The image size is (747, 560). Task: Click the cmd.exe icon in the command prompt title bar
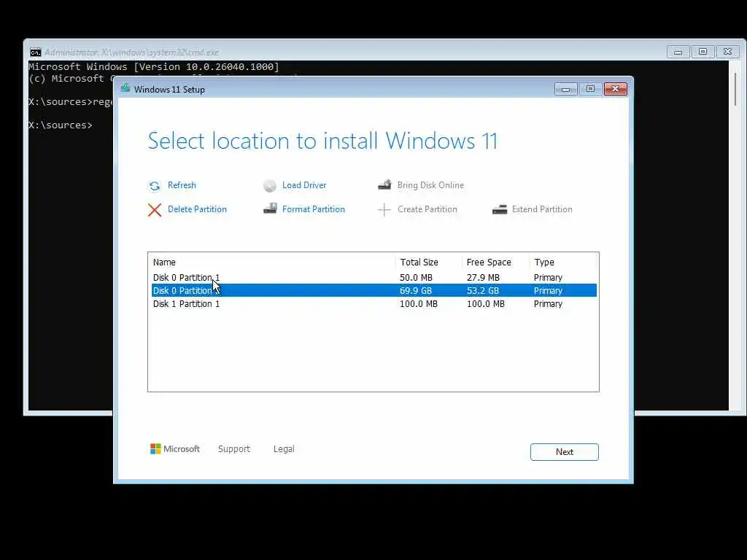[x=35, y=52]
